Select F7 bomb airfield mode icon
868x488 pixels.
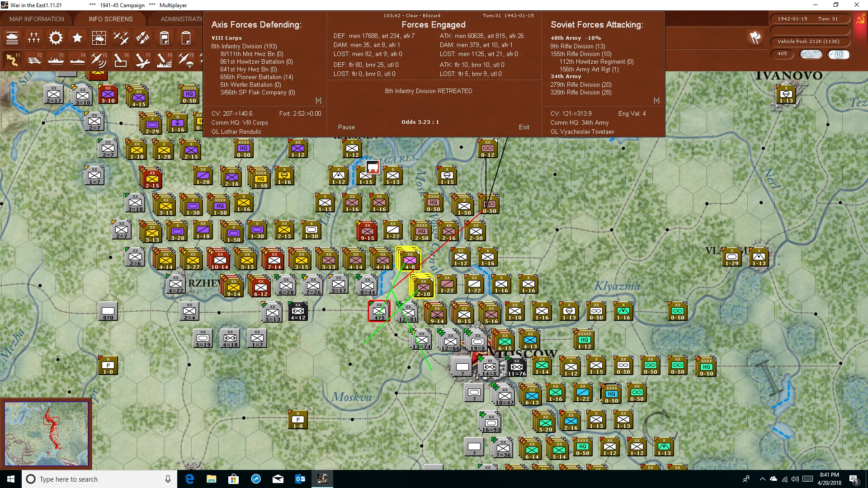[142, 60]
